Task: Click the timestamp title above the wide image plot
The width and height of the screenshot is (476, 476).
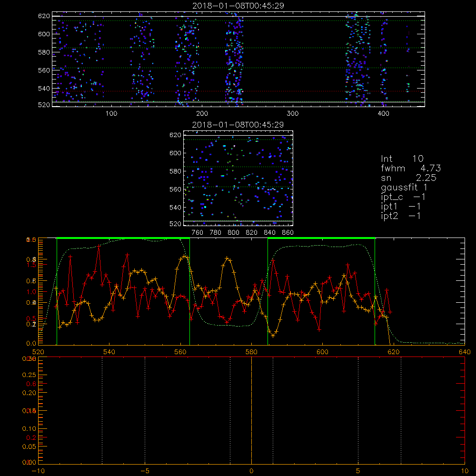Action: click(x=238, y=6)
